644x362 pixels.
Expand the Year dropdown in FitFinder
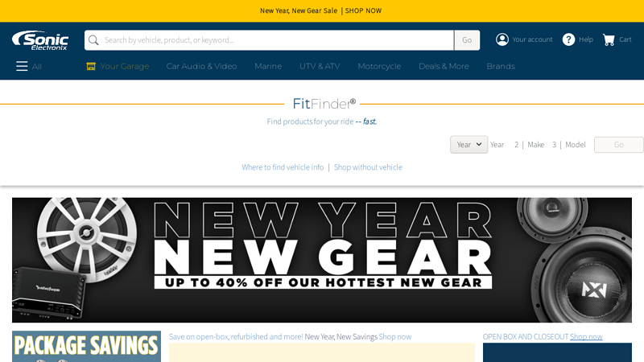469,145
